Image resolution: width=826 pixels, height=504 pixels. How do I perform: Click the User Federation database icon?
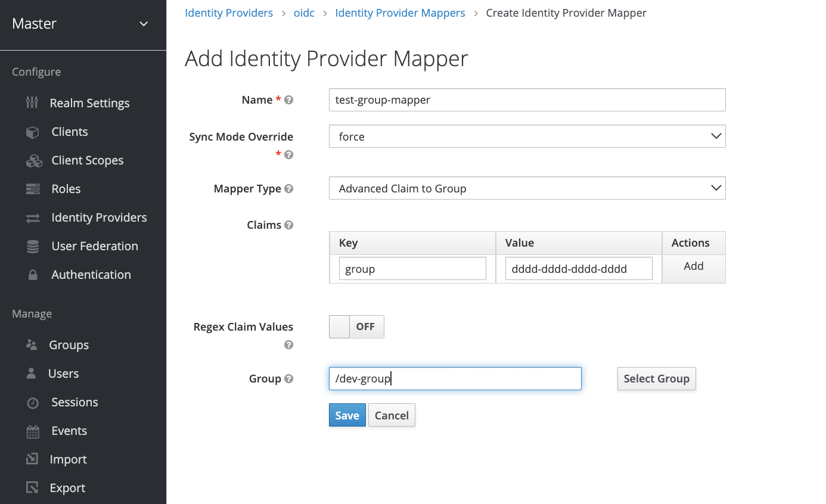pos(33,247)
